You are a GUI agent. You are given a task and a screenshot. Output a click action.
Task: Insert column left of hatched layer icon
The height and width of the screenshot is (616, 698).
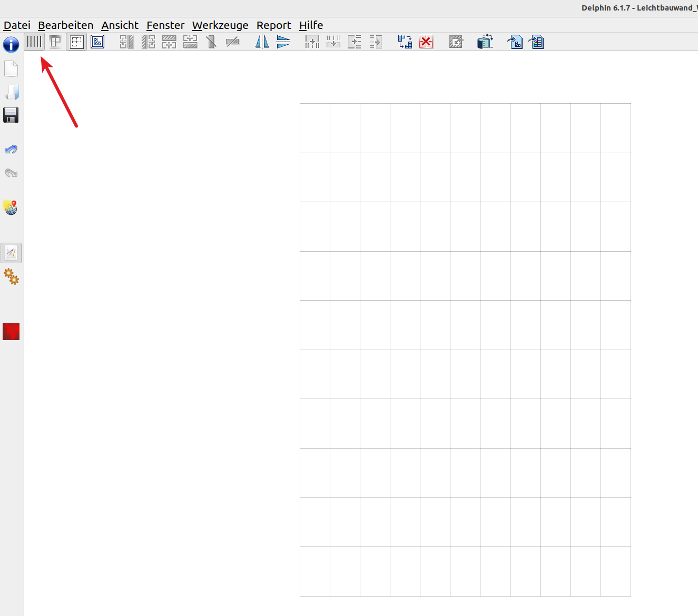(126, 42)
